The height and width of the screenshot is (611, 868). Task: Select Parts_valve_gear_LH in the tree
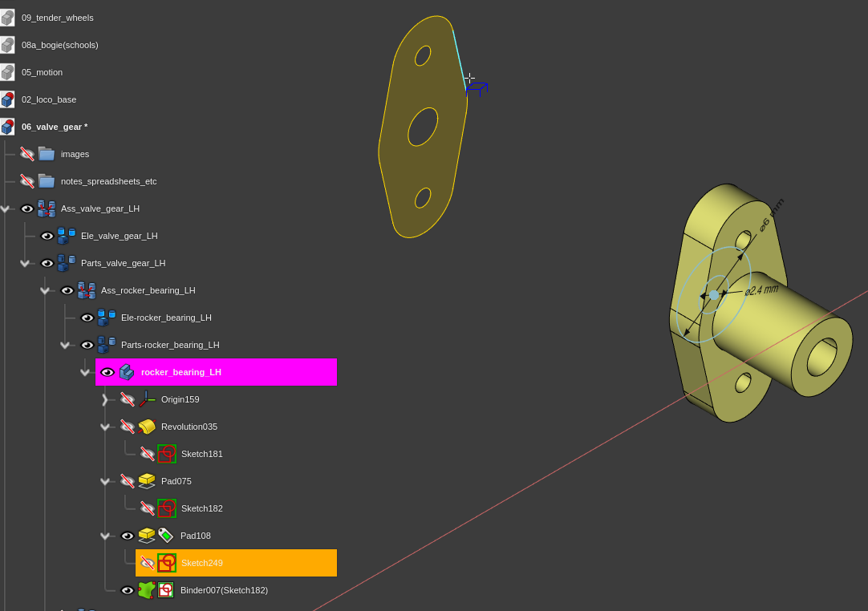[x=123, y=263]
